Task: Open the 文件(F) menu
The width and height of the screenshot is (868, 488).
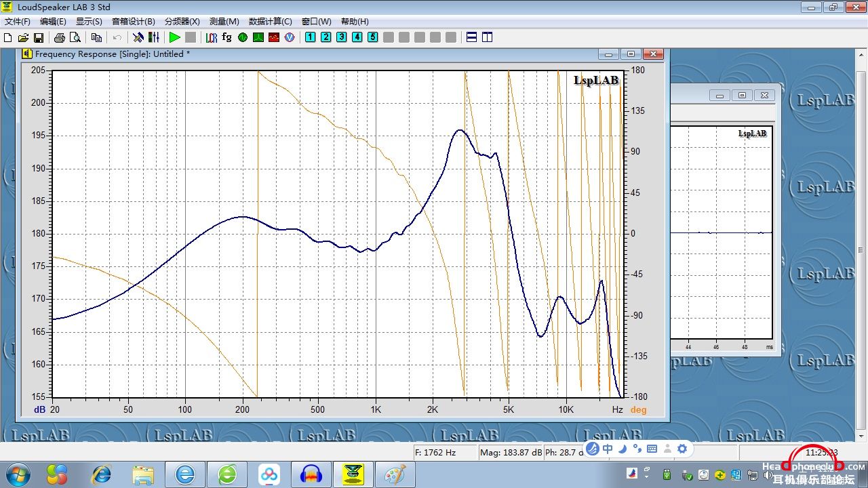Action: coord(18,22)
